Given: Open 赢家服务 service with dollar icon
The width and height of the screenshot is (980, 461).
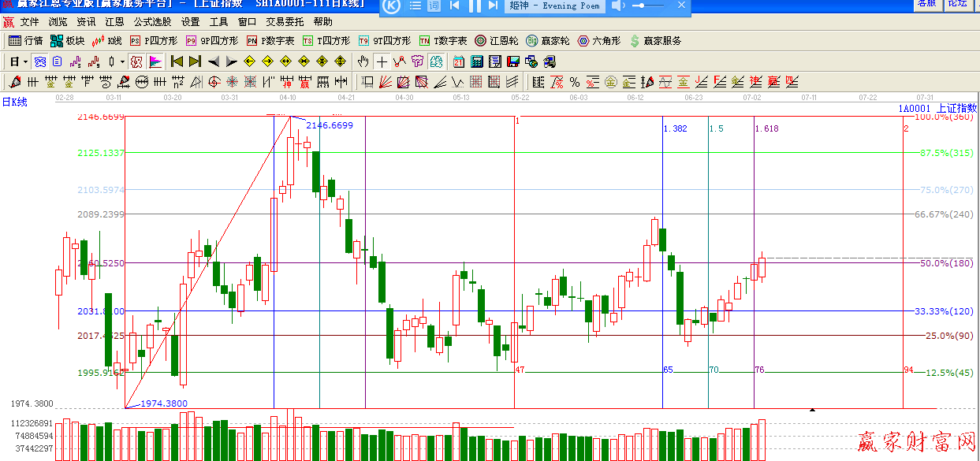Looking at the screenshot, I should pos(654,40).
